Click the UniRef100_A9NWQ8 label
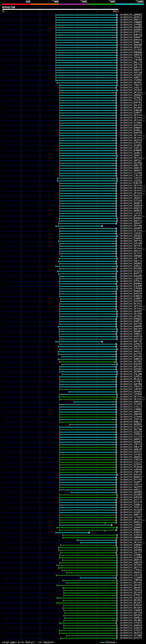The image size is (146, 644). (x=131, y=22)
